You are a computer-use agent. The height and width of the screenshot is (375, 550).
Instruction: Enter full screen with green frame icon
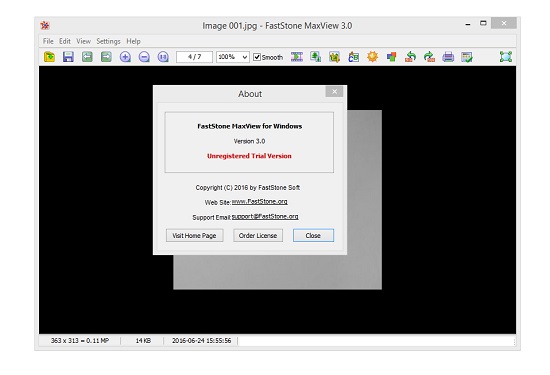tap(506, 56)
